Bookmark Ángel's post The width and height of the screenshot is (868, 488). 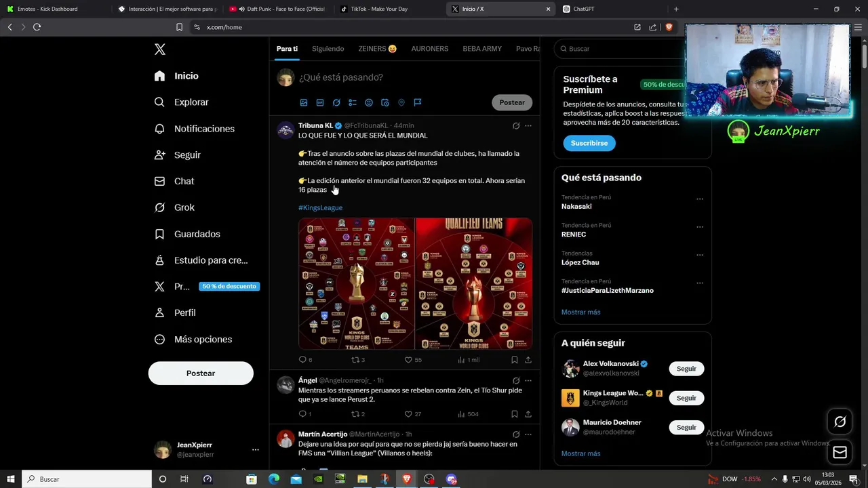tap(515, 414)
